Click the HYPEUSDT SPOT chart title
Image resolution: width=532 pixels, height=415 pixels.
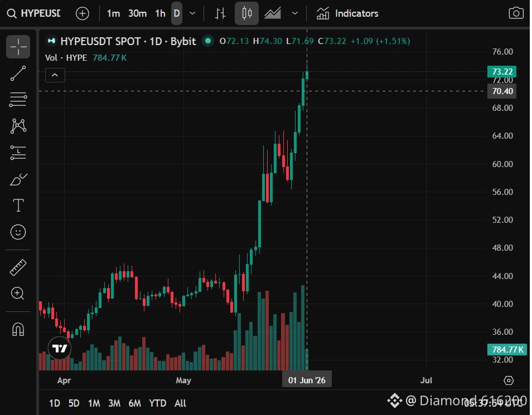128,41
